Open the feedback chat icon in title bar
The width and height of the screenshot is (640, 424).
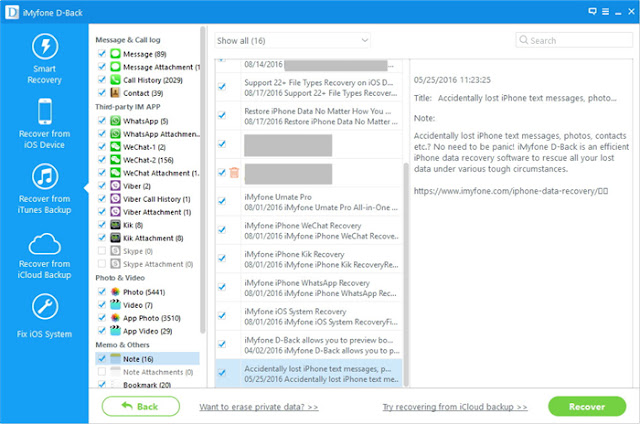tap(592, 11)
